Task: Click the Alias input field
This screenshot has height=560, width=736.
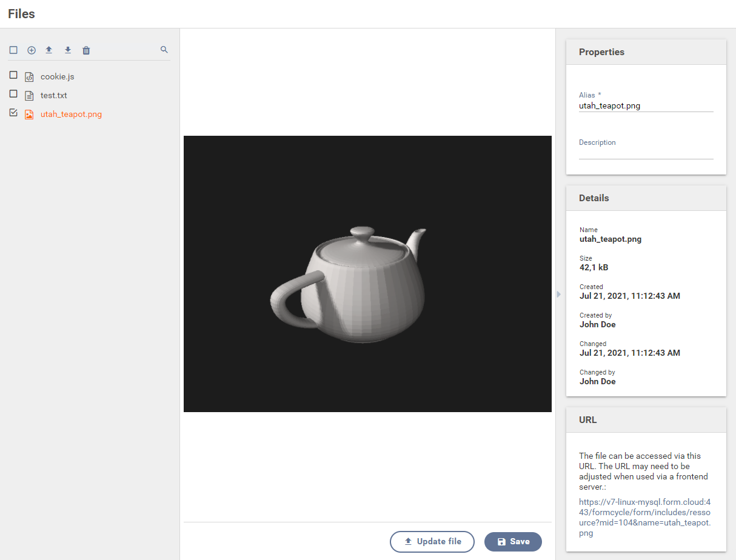Action: [x=646, y=106]
